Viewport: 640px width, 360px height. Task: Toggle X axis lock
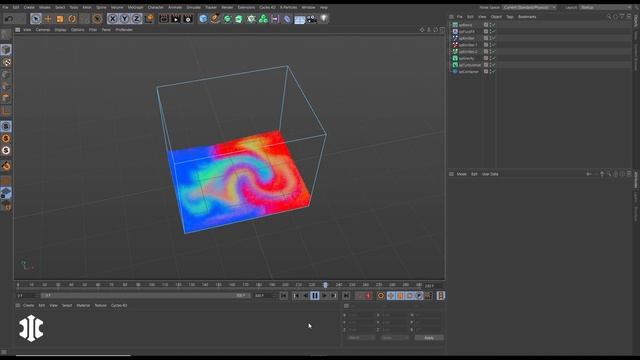click(x=113, y=19)
